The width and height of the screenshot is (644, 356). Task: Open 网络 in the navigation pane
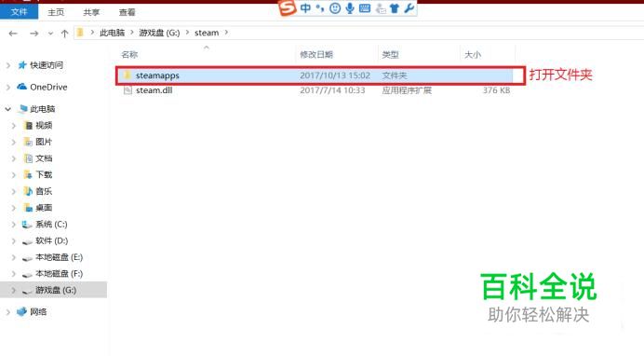(x=38, y=312)
